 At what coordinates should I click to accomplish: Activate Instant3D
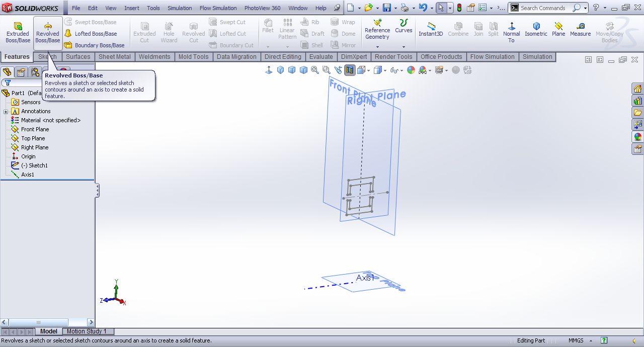coord(431,30)
